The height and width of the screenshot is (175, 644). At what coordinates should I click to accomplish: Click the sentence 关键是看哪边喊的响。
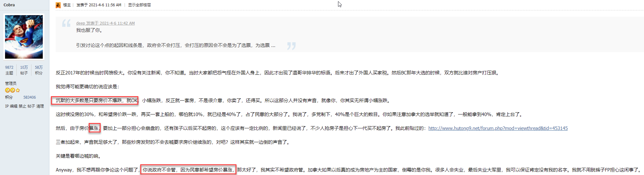[78, 156]
